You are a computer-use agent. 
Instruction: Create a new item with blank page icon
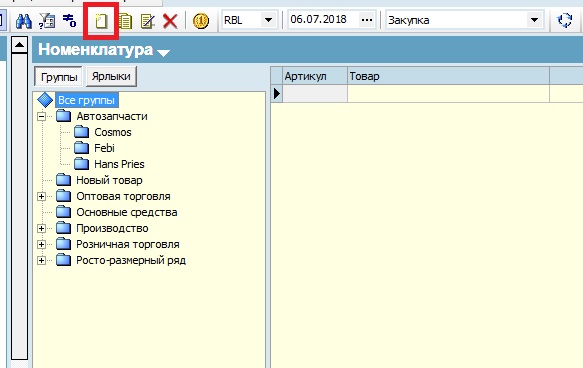point(101,21)
